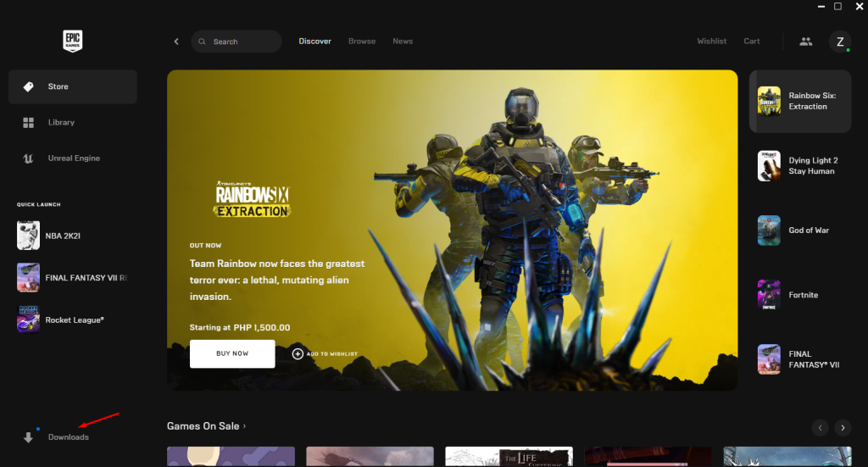Open the Store section icon
The height and width of the screenshot is (467, 868).
pyautogui.click(x=28, y=86)
